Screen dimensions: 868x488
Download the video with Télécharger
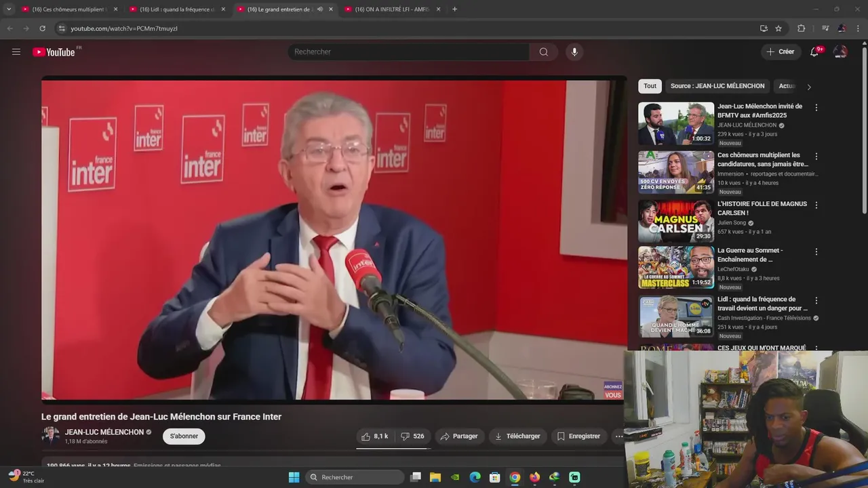(517, 436)
